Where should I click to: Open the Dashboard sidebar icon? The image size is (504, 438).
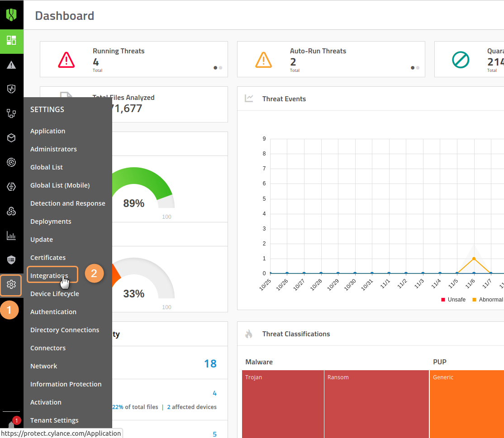click(x=11, y=40)
